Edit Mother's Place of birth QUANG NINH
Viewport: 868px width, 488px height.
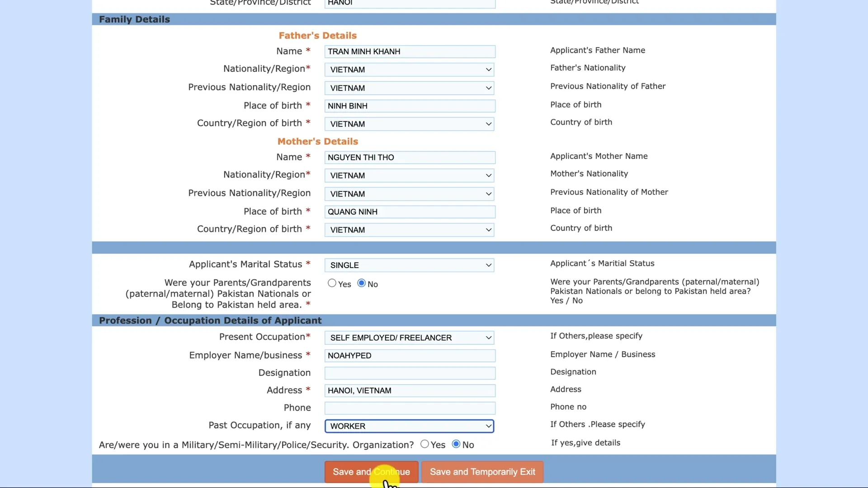tap(410, 212)
